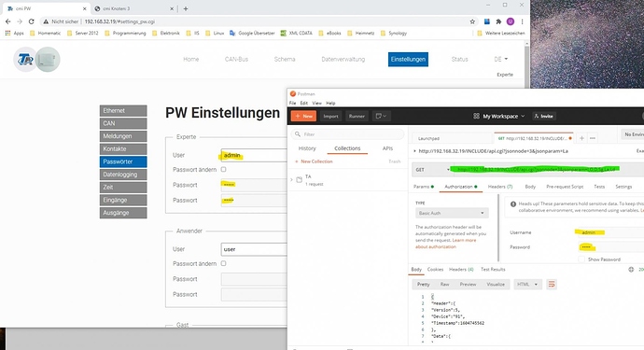Screen dimensions: 644x350
Task: Click the TA logo on the CMI page
Action: pyautogui.click(x=25, y=60)
